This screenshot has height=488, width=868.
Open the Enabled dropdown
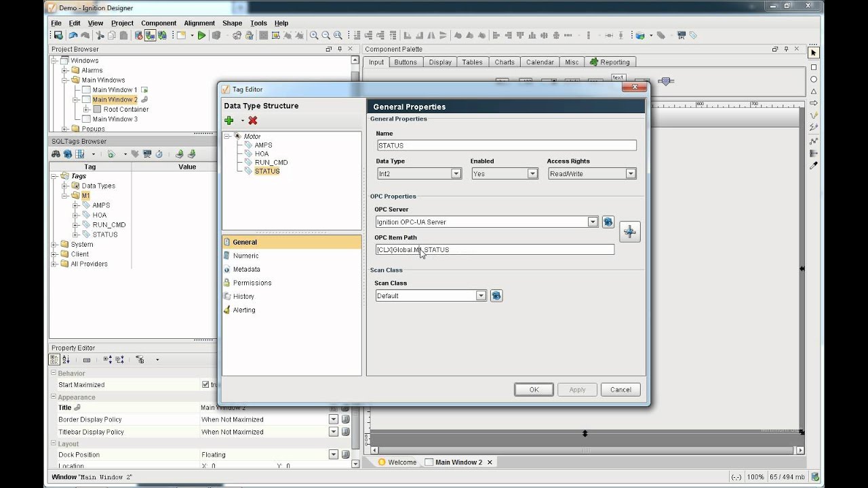[532, 174]
